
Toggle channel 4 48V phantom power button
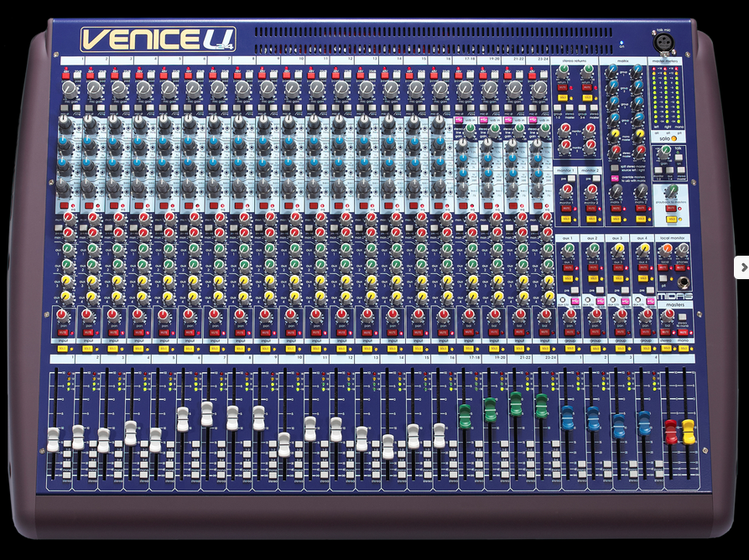click(140, 75)
